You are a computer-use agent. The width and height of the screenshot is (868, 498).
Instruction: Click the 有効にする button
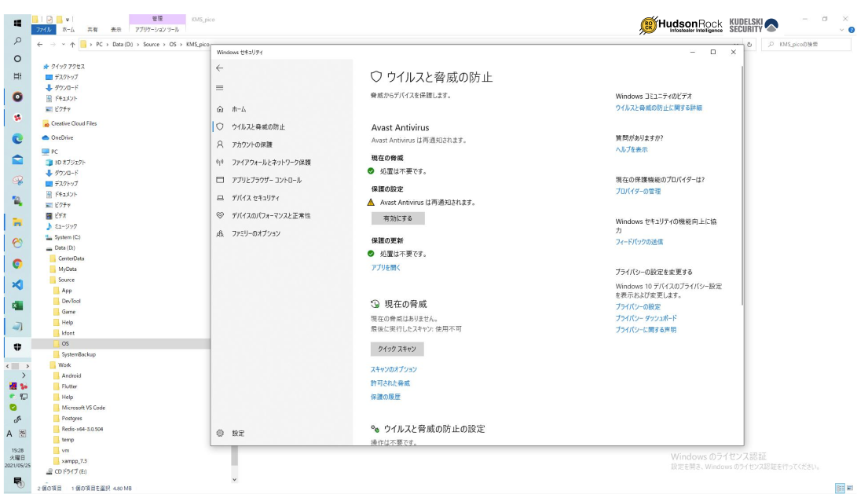[398, 218]
